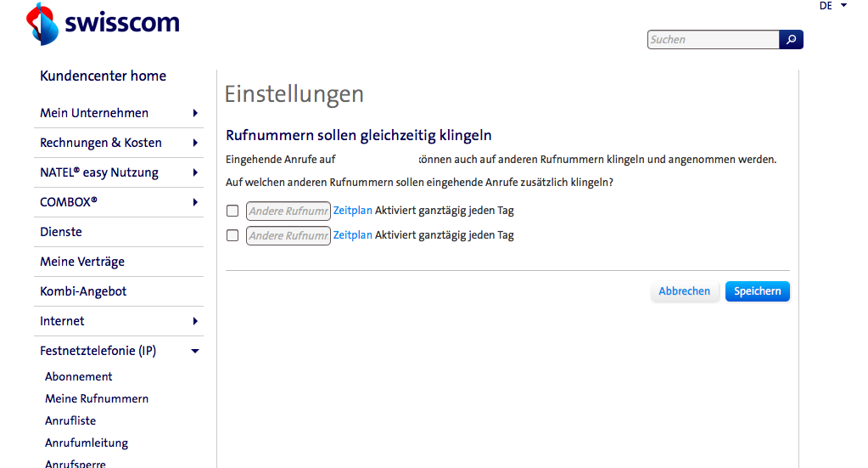Expand the NATEL easy Nutzung arrow
This screenshot has width=868, height=468.
tap(195, 172)
